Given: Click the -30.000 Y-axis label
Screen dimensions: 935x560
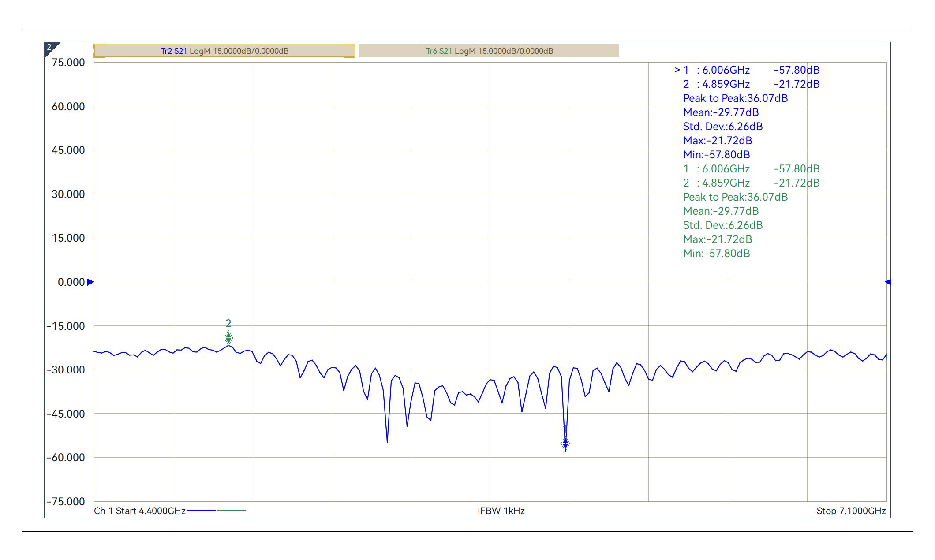Looking at the screenshot, I should (x=66, y=370).
